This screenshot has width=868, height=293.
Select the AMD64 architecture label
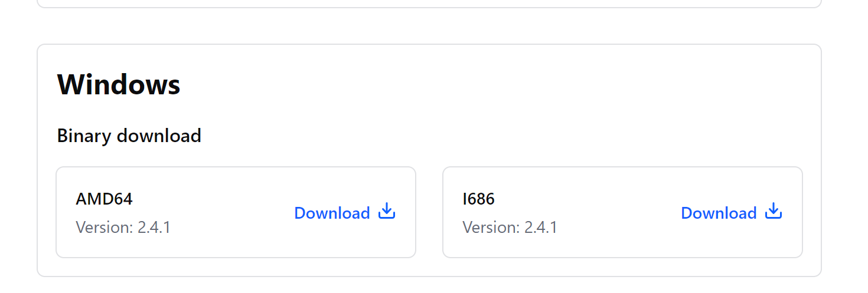coord(104,199)
